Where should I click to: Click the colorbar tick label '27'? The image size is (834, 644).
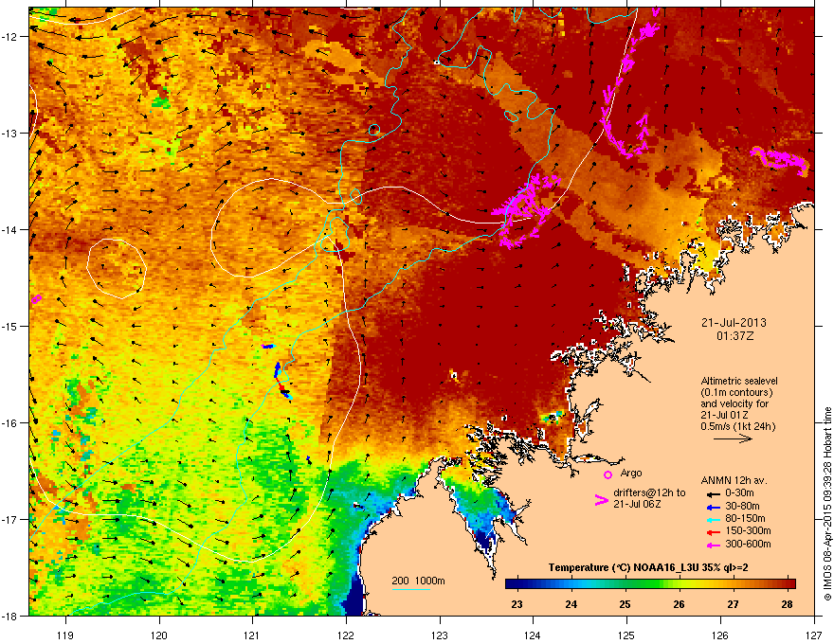tap(733, 604)
